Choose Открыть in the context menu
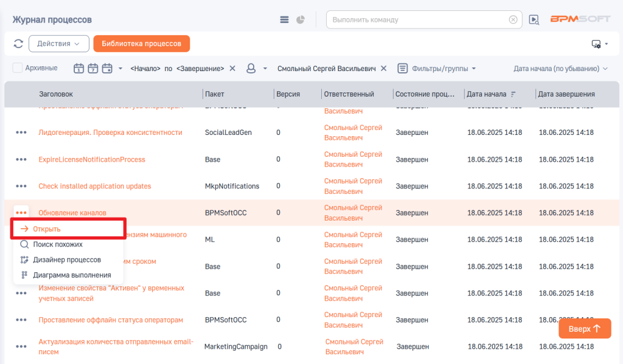The height and width of the screenshot is (364, 623). (68, 229)
